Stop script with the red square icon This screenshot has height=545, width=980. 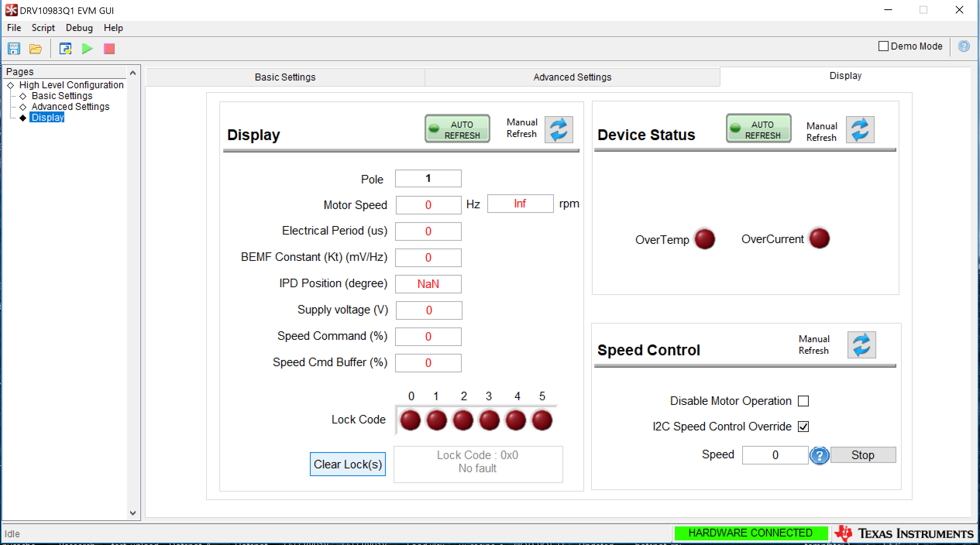coord(109,49)
